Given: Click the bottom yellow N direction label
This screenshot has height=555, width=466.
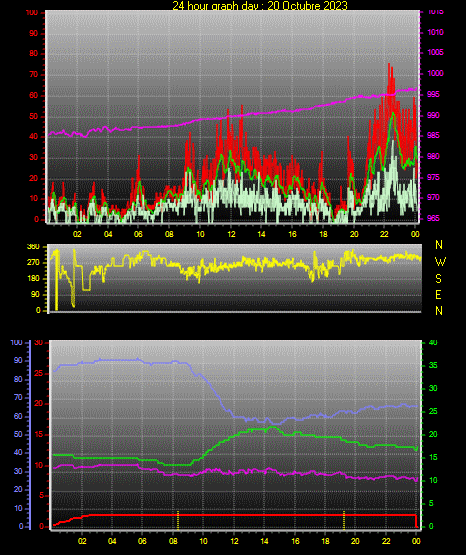Looking at the screenshot, I should click(439, 311).
